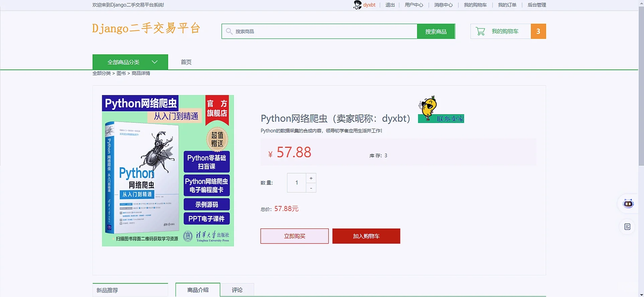The height and width of the screenshot is (297, 644).
Task: Click the price text 57.88
Action: [x=294, y=152]
